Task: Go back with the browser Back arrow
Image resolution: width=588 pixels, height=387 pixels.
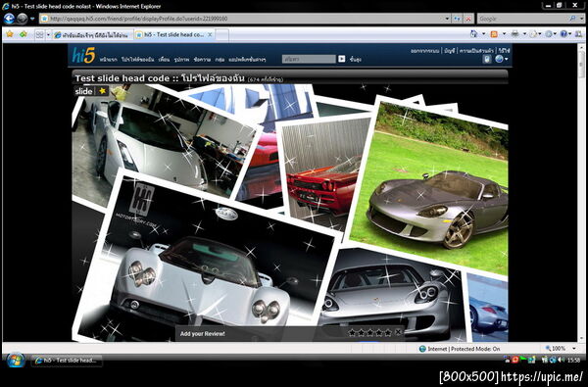Action: (9, 18)
